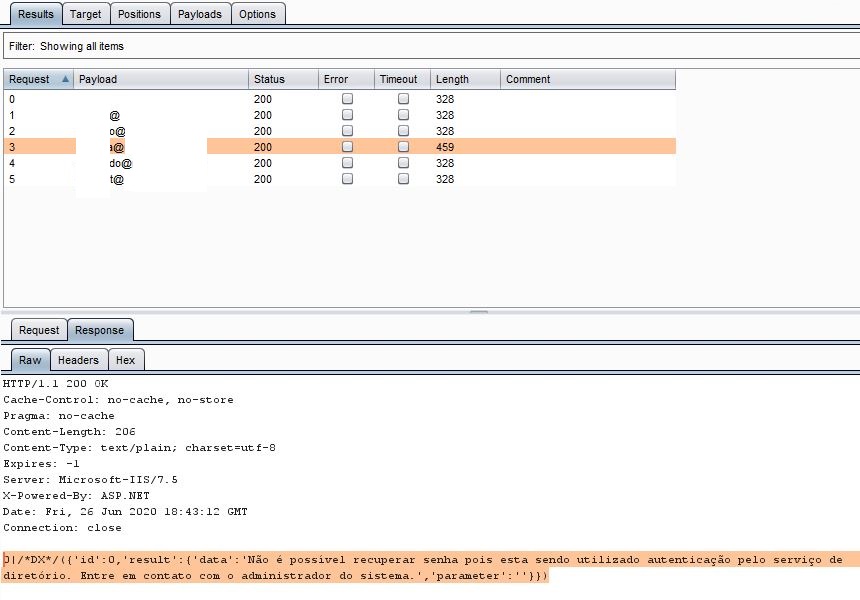The width and height of the screenshot is (860, 600).
Task: Switch to the Results tab
Action: [36, 14]
